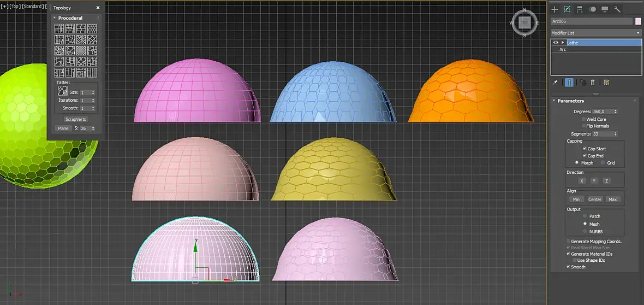Image resolution: width=644 pixels, height=305 pixels.
Task: Click the Plane button
Action: 63,128
